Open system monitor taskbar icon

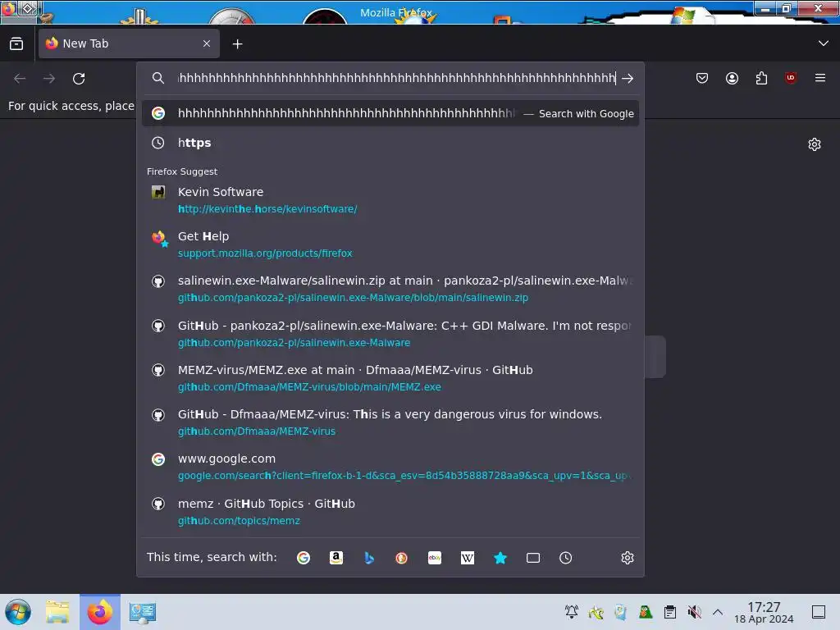point(143,612)
